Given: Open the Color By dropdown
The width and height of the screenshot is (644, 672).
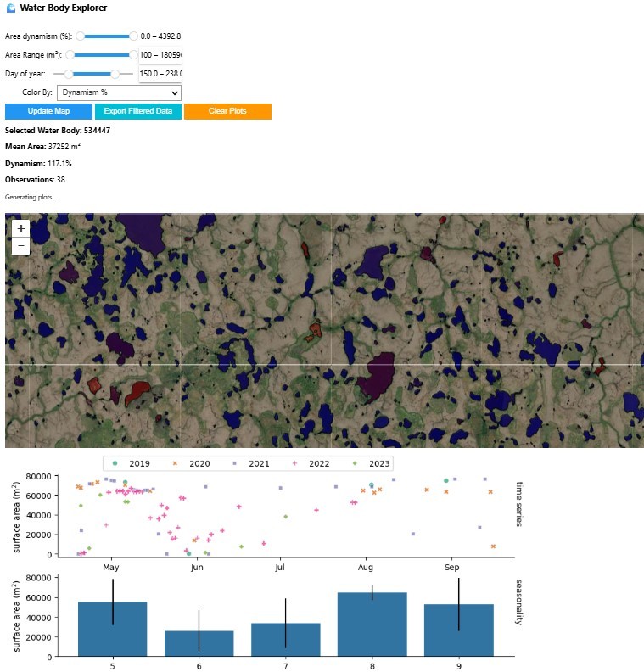Looking at the screenshot, I should click(x=119, y=92).
